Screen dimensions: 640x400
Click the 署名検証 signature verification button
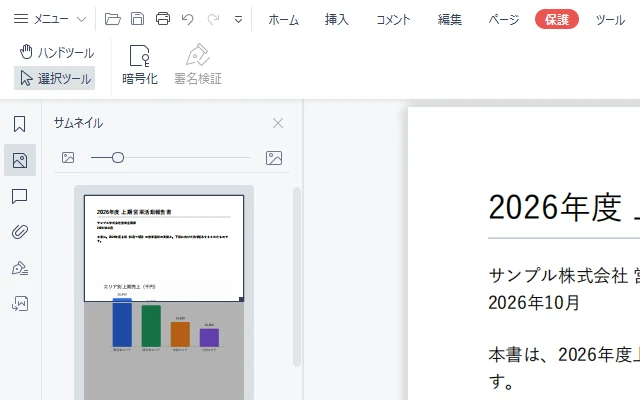coord(198,65)
